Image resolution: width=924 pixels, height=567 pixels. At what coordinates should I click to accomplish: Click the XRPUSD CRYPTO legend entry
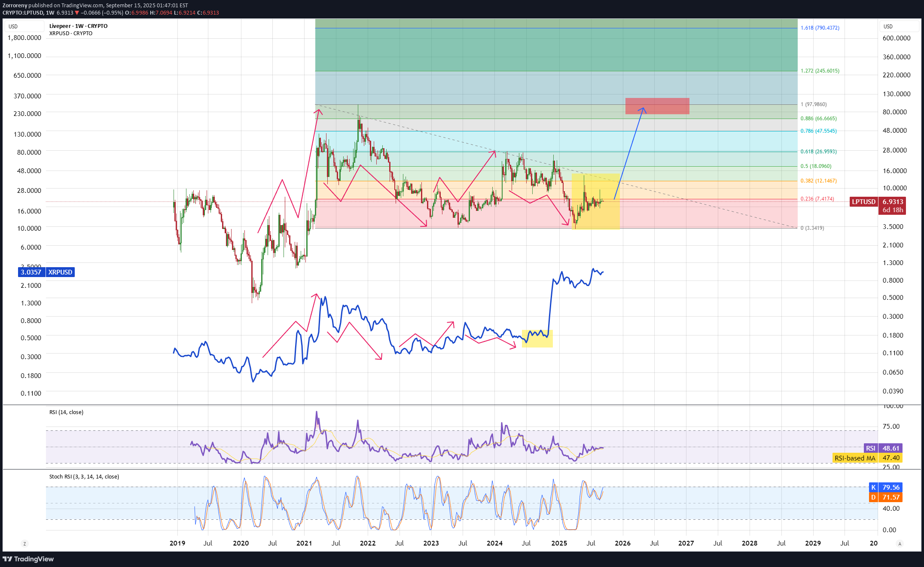click(70, 33)
